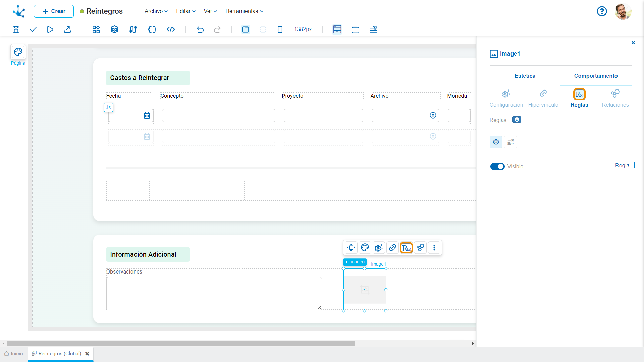The width and height of the screenshot is (644, 362).
Task: Open the Hipervínculo section
Action: (543, 98)
